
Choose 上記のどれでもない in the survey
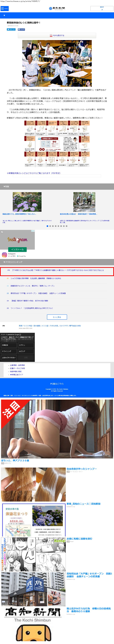click(9, 358)
